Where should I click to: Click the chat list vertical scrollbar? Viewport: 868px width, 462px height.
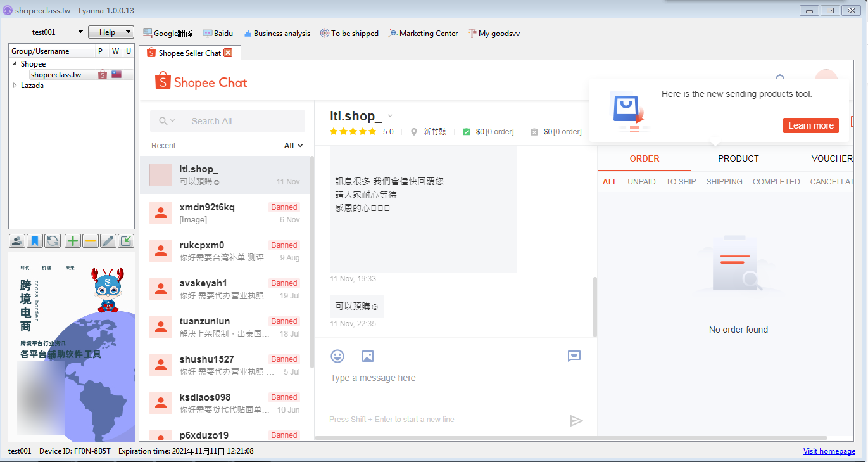pos(312,262)
